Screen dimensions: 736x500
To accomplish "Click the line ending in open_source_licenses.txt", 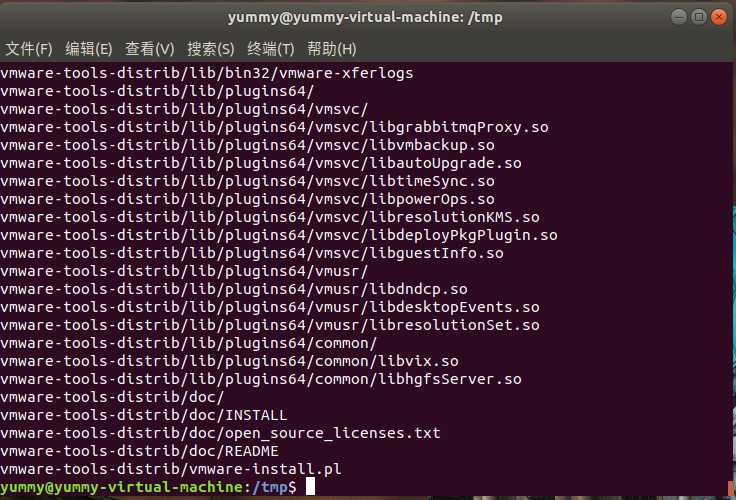I will pyautogui.click(x=220, y=433).
